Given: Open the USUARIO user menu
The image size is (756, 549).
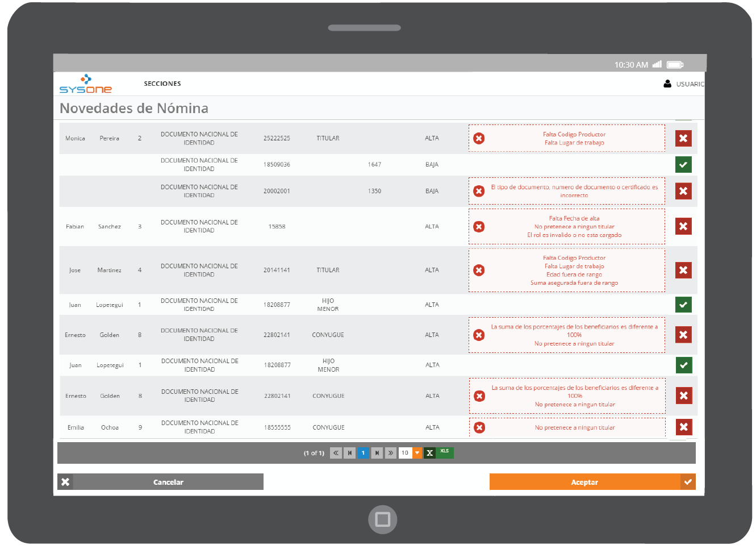Looking at the screenshot, I should click(x=684, y=84).
